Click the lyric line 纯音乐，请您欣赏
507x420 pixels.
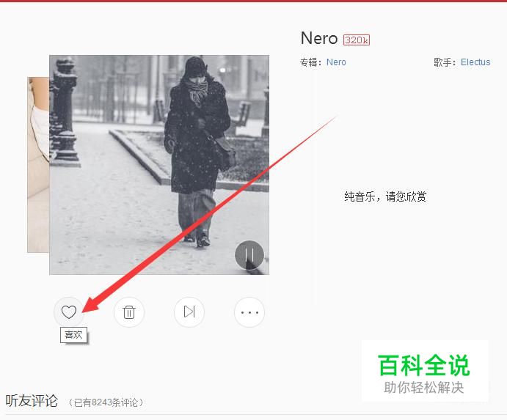[x=385, y=196]
